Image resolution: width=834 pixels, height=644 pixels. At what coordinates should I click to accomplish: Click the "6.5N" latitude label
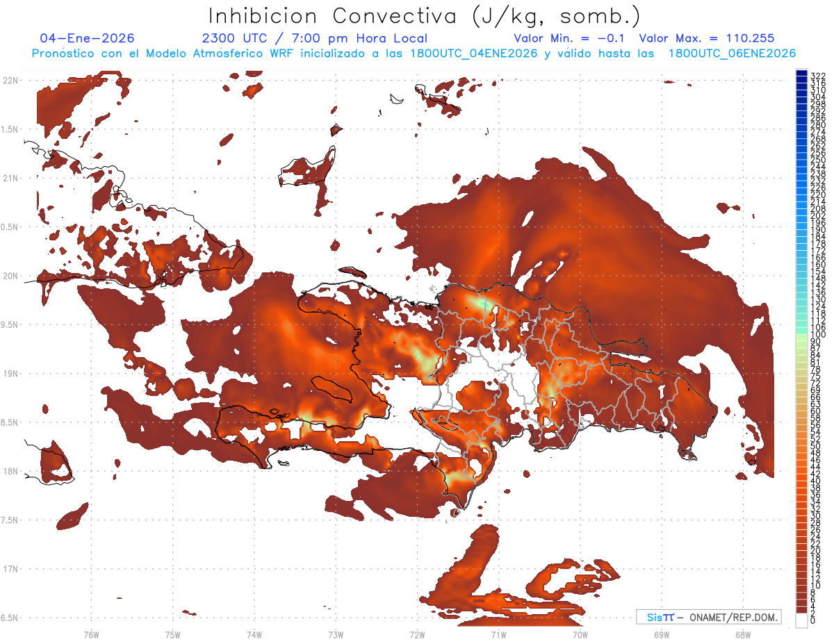(10, 618)
